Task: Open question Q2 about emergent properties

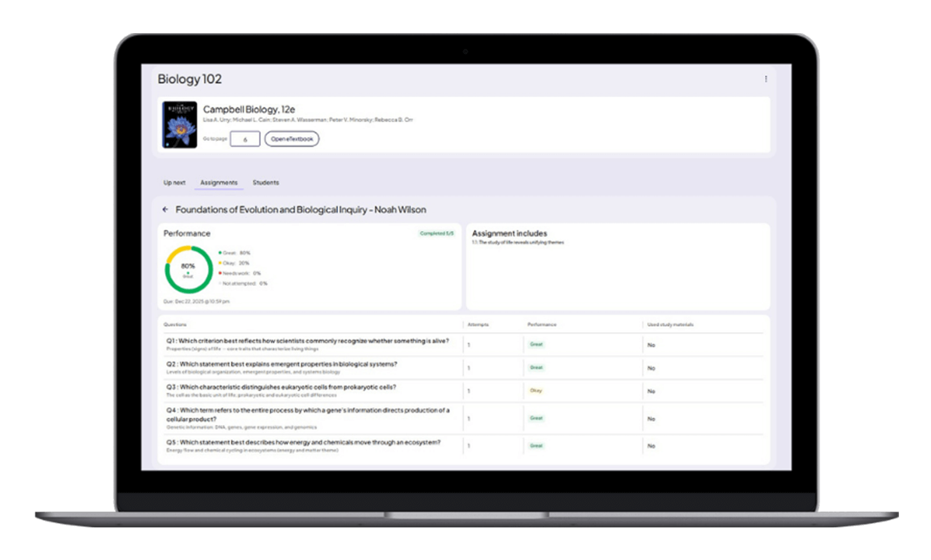Action: point(287,364)
